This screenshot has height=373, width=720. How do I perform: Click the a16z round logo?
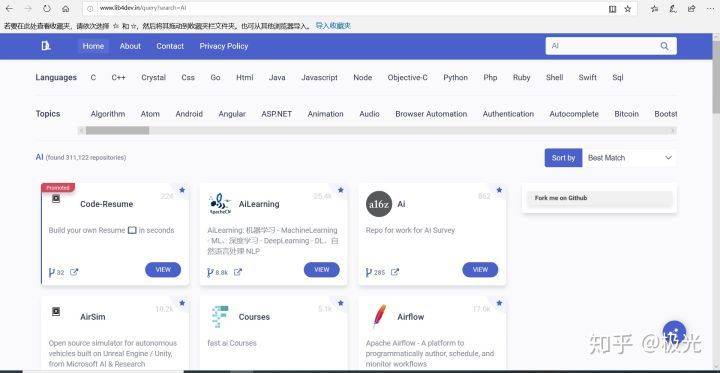(379, 204)
